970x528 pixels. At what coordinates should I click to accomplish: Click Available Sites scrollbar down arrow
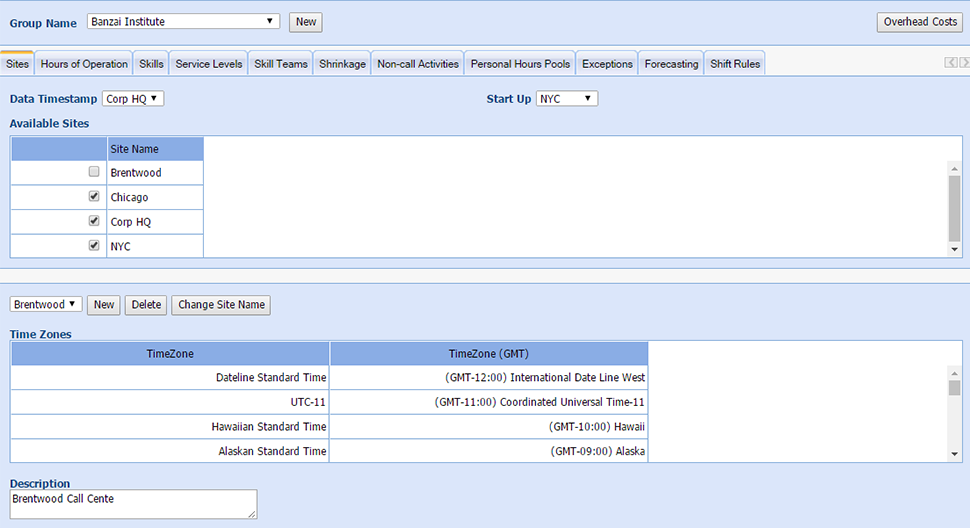954,250
